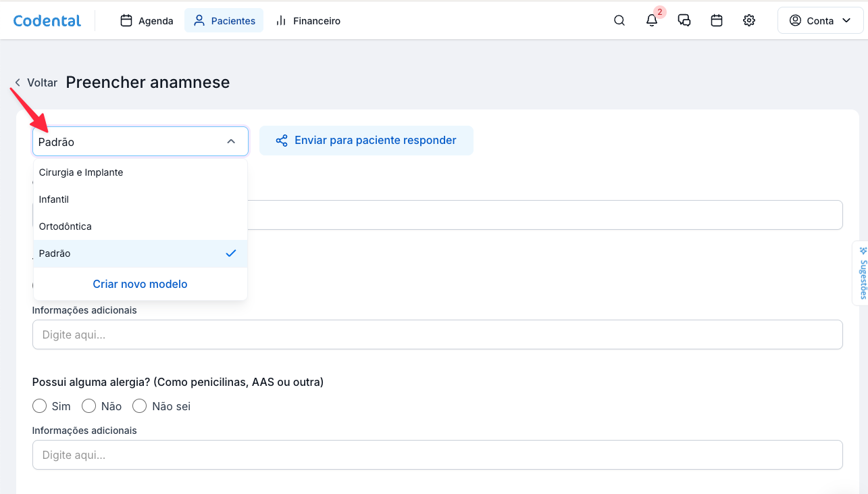Screen dimensions: 868x494
Task: Open notifications bell with badge
Action: (652, 21)
